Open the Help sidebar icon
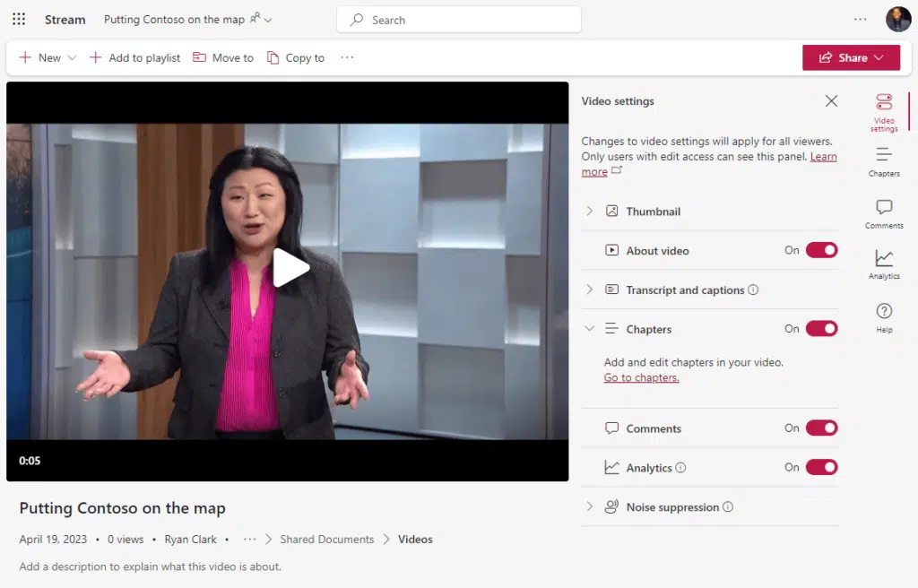918x588 pixels. click(x=883, y=318)
